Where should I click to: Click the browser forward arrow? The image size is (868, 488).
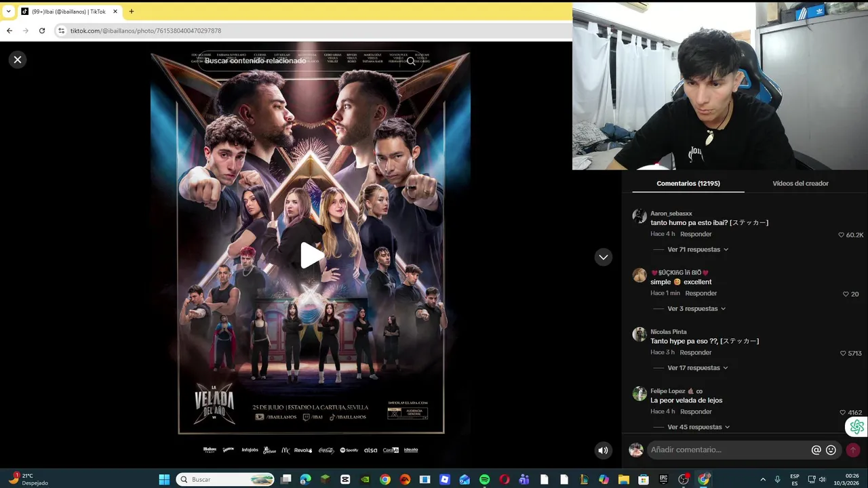pyautogui.click(x=26, y=30)
